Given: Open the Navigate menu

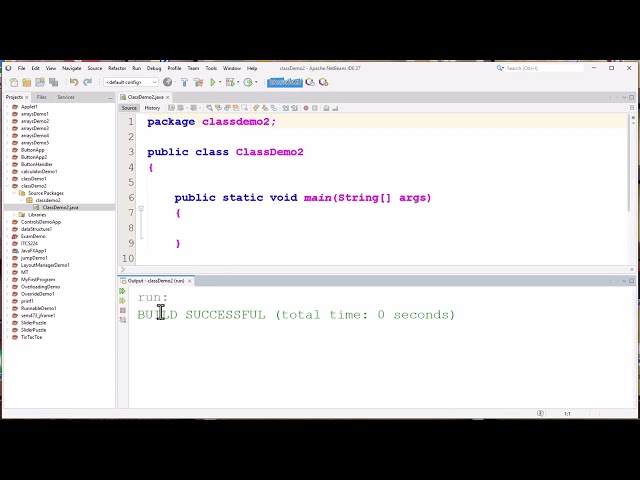Looking at the screenshot, I should (71, 68).
